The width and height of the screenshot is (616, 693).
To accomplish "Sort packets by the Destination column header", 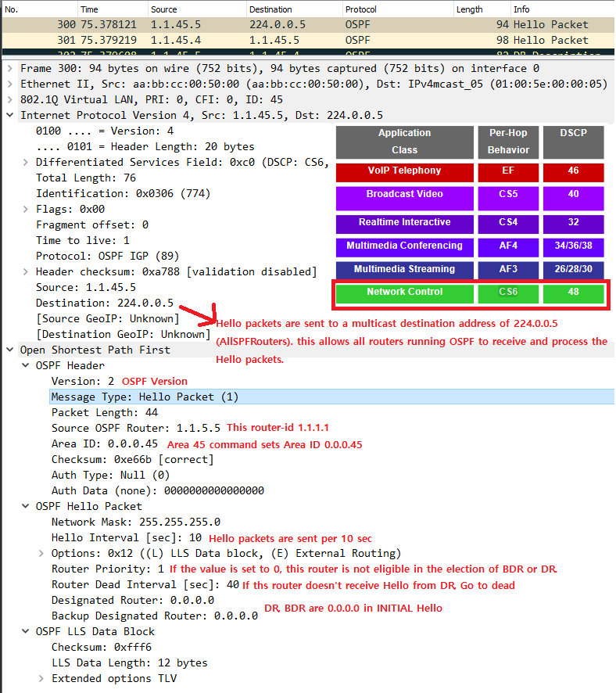I will point(295,9).
